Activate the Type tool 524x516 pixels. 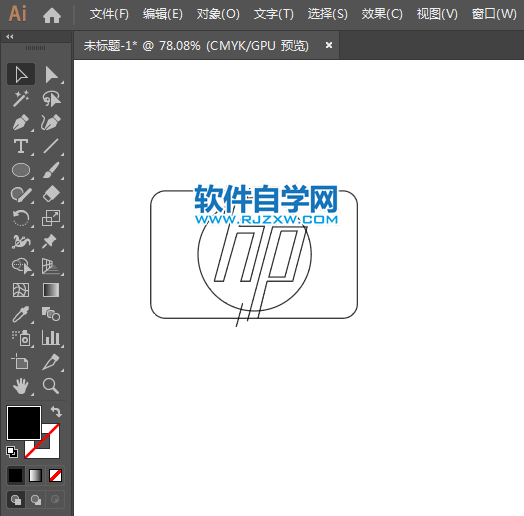(x=21, y=146)
